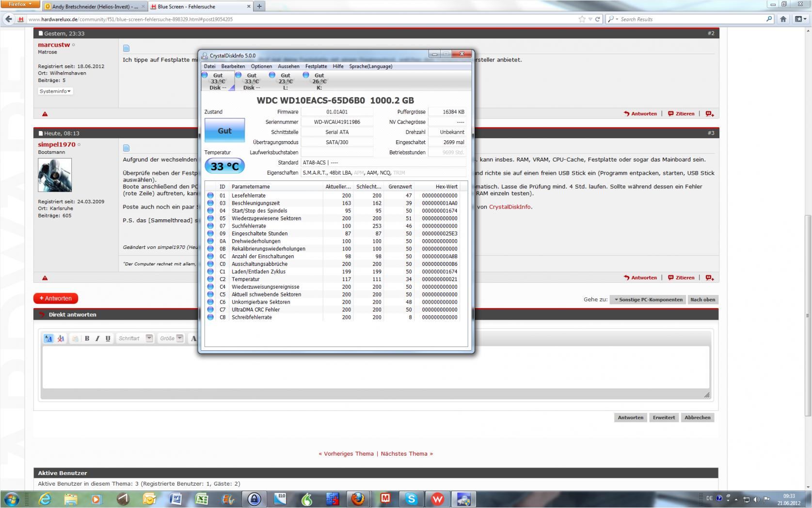Reload the current page

(x=598, y=19)
